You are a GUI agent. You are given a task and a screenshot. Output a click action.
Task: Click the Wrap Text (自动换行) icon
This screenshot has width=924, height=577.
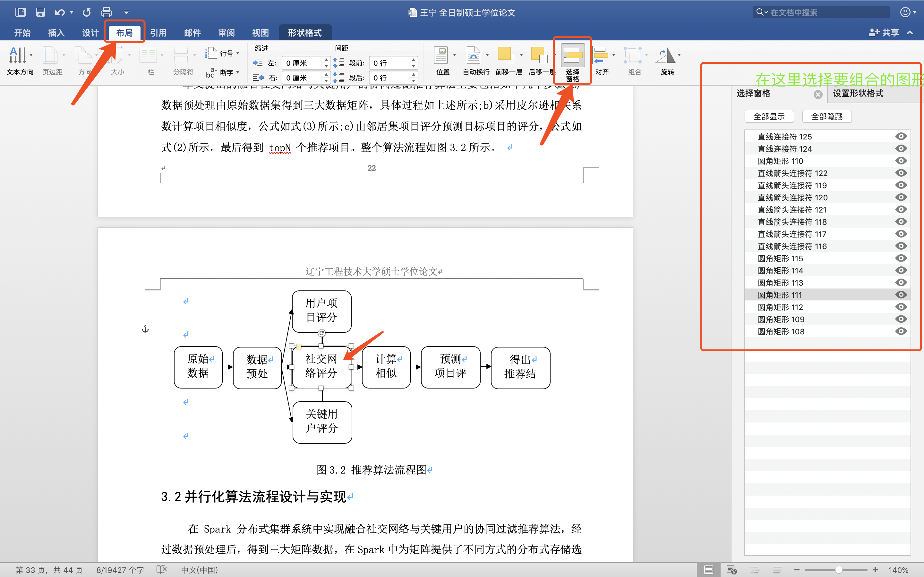(x=473, y=55)
